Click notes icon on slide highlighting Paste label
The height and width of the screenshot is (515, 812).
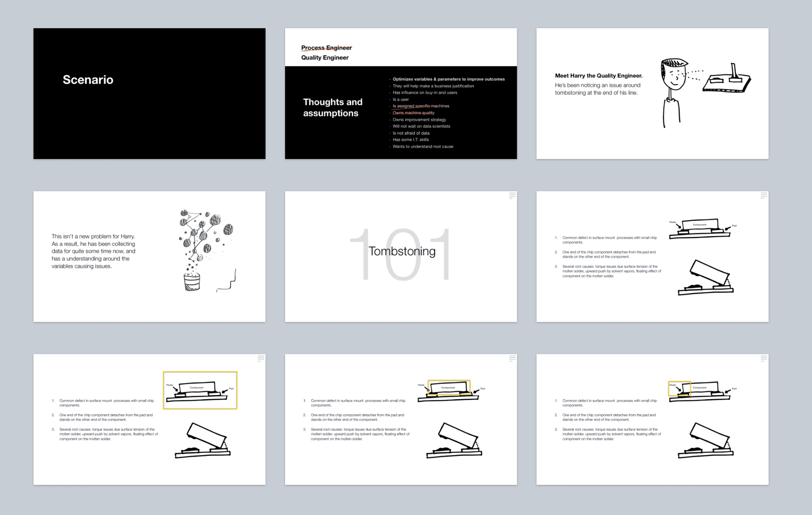pos(763,358)
